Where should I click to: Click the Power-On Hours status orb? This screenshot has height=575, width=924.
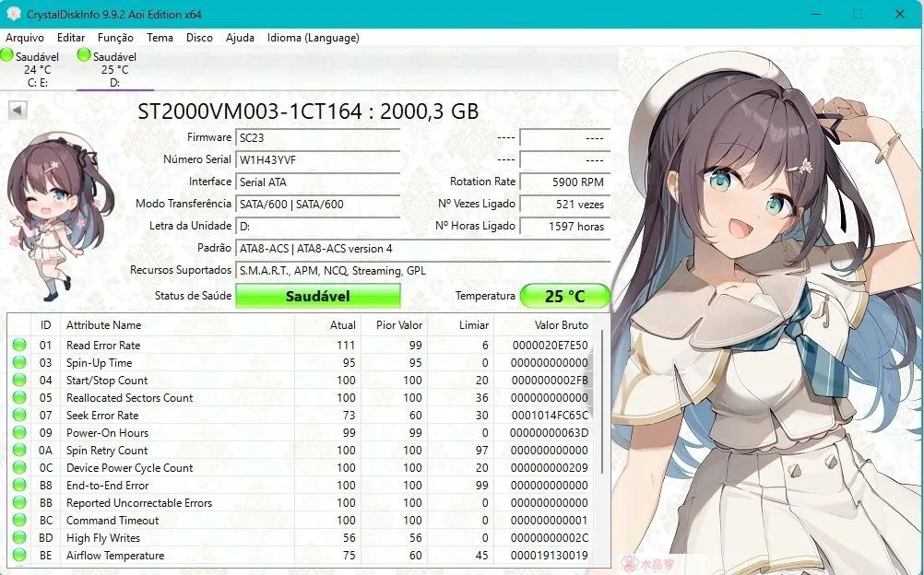[x=19, y=432]
